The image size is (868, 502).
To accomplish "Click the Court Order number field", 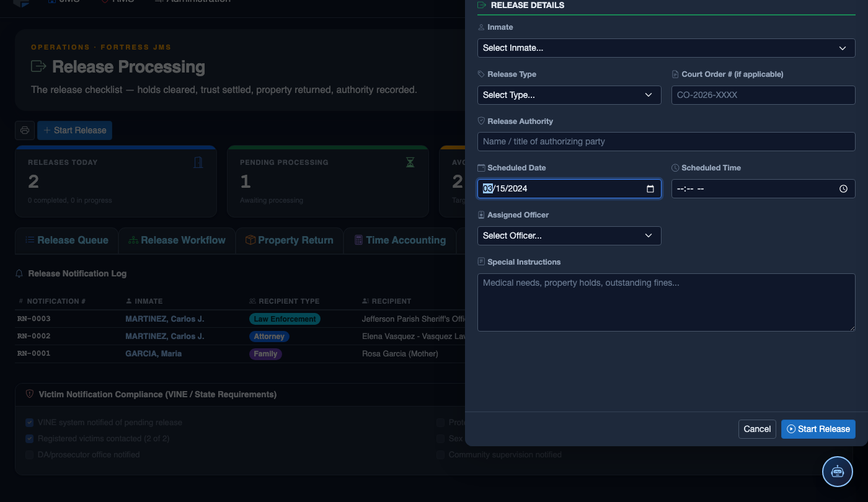I will coord(763,95).
